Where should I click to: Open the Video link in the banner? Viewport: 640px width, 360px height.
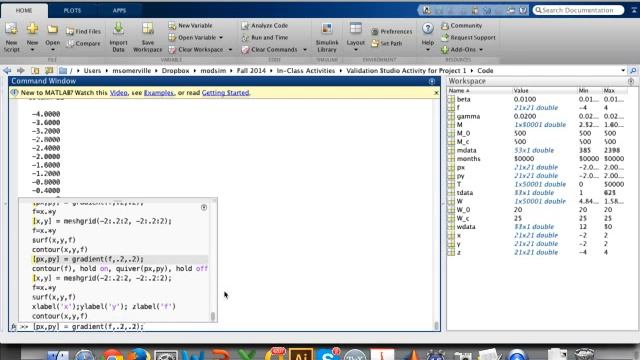118,93
